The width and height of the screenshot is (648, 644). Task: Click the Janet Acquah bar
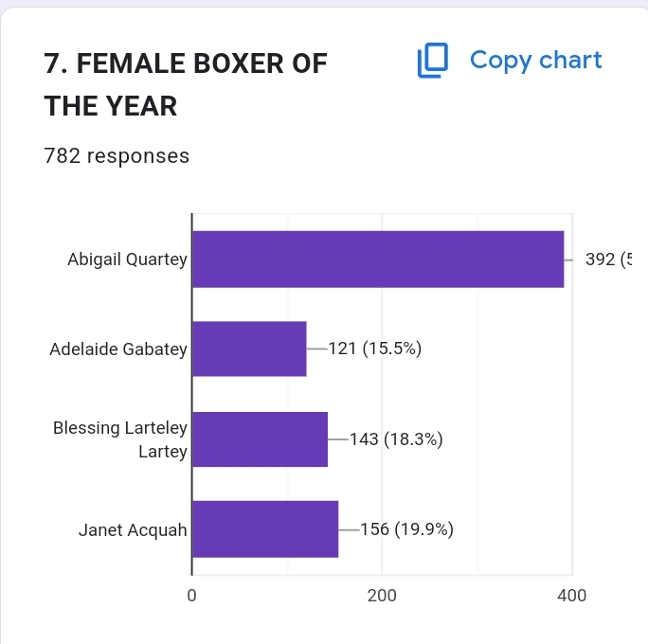(265, 529)
